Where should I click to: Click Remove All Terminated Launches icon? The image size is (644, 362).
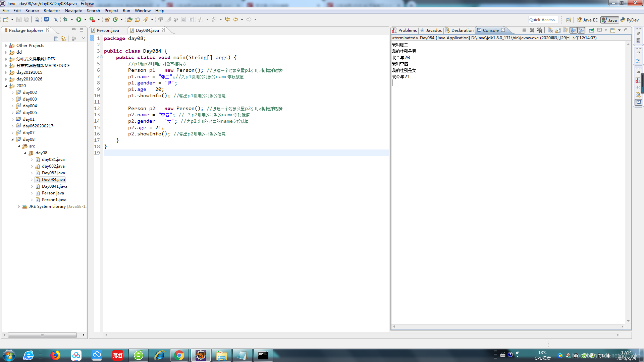[x=540, y=30]
